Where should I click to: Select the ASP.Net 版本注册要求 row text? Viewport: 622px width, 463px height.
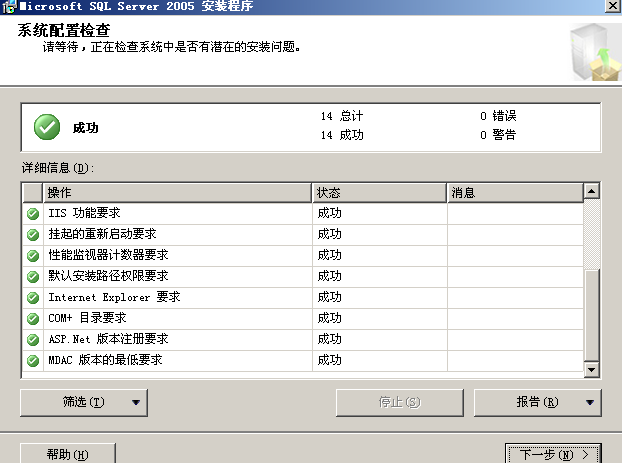point(108,339)
